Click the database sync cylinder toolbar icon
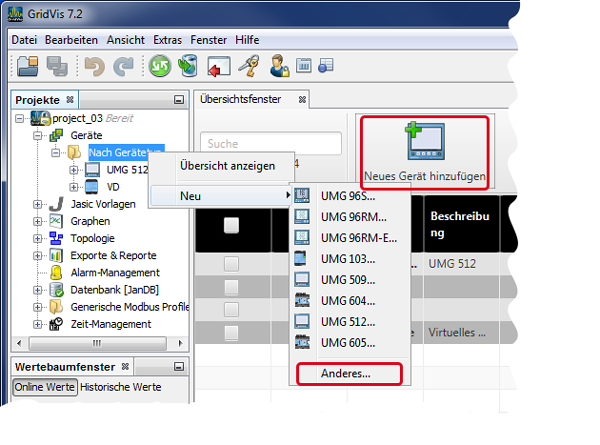Image resolution: width=600 pixels, height=445 pixels. pyautogui.click(x=187, y=66)
